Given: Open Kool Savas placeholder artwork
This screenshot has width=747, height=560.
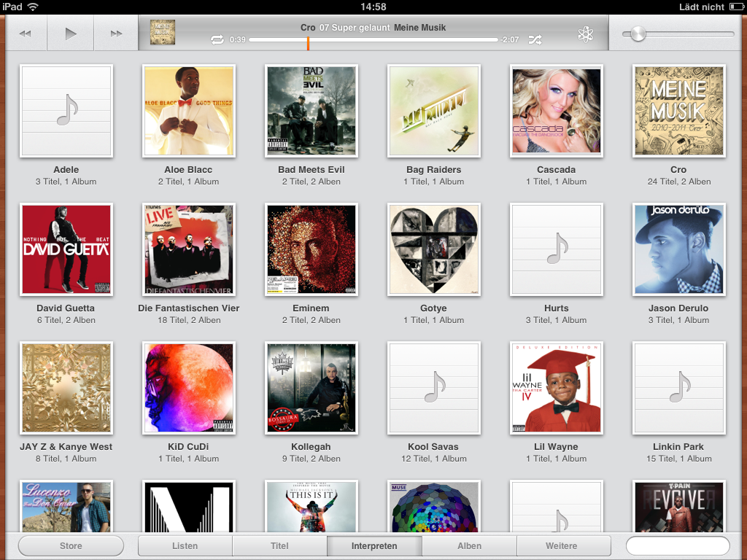Looking at the screenshot, I should (x=433, y=388).
